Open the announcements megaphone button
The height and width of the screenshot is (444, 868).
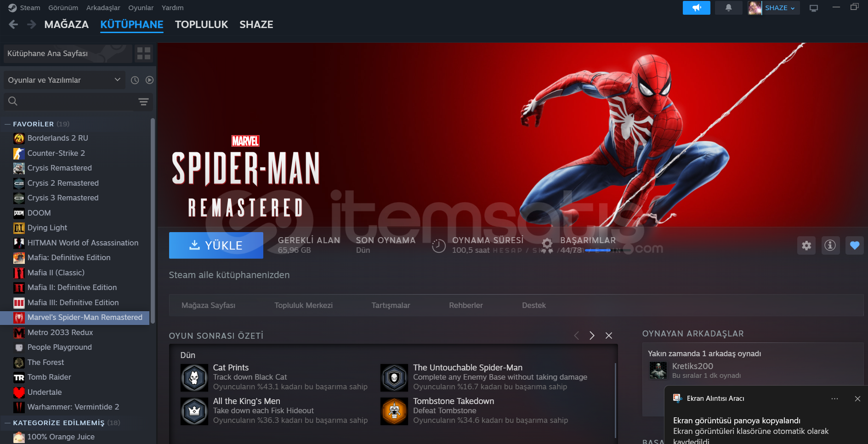click(696, 8)
